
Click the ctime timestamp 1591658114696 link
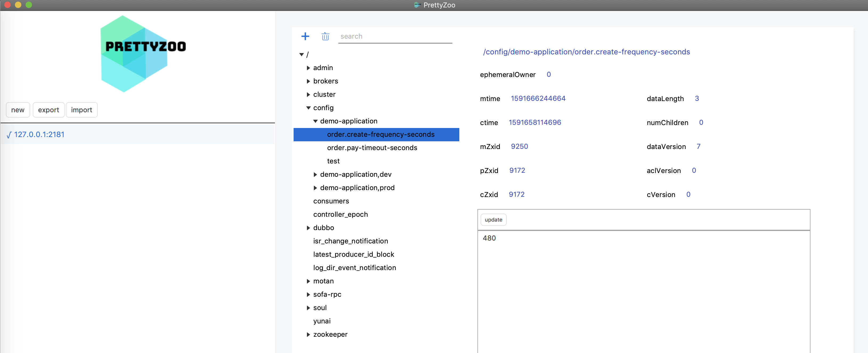click(535, 122)
